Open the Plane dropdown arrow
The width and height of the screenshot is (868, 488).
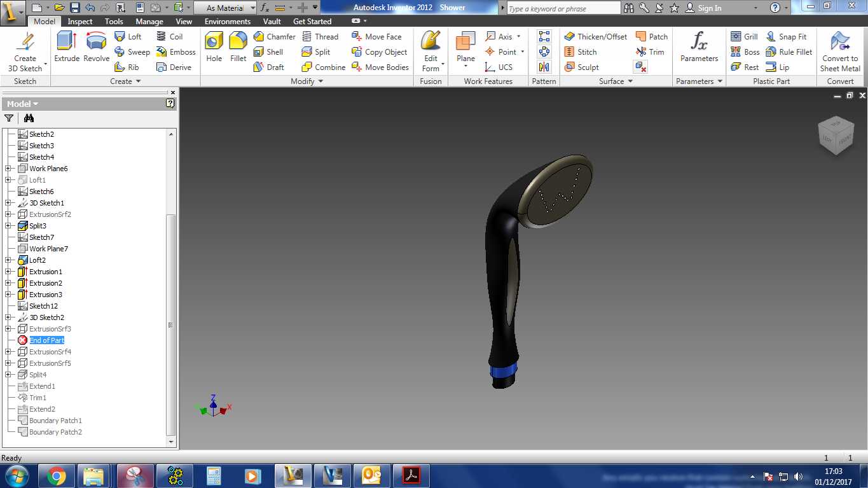[465, 66]
